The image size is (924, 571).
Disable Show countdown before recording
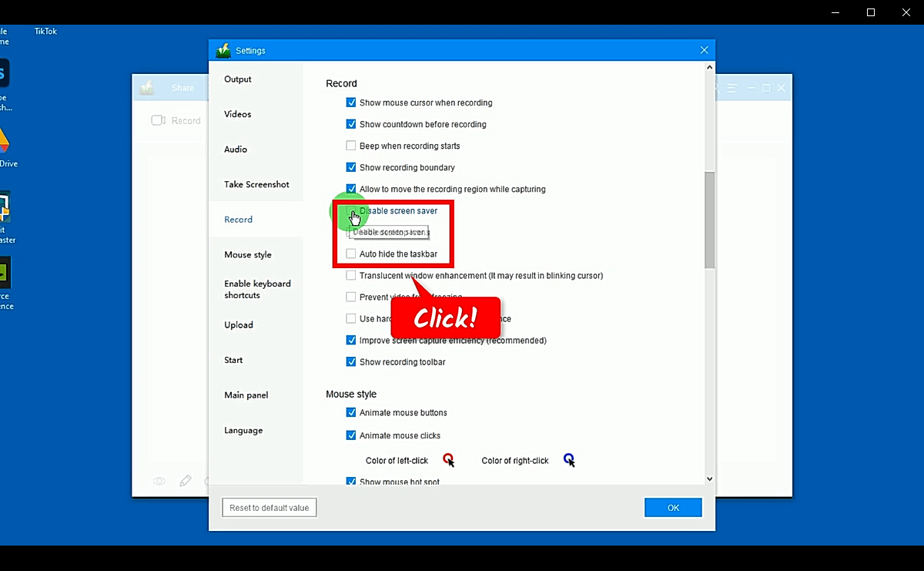[x=350, y=124]
